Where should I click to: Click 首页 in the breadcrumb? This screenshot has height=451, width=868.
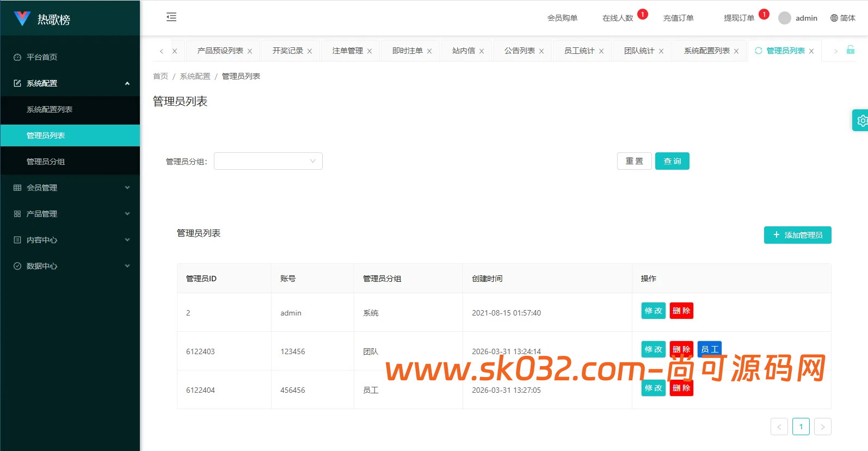click(x=161, y=76)
